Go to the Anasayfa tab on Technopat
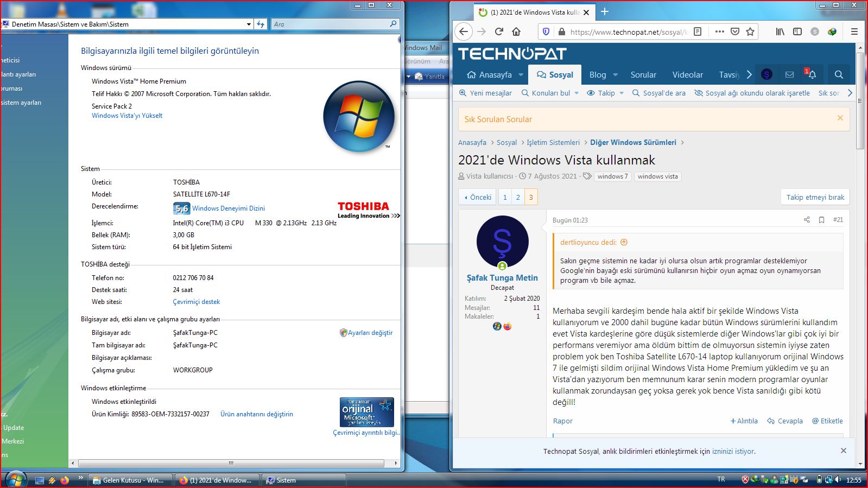Screen dimensions: 868x488 tap(489, 75)
